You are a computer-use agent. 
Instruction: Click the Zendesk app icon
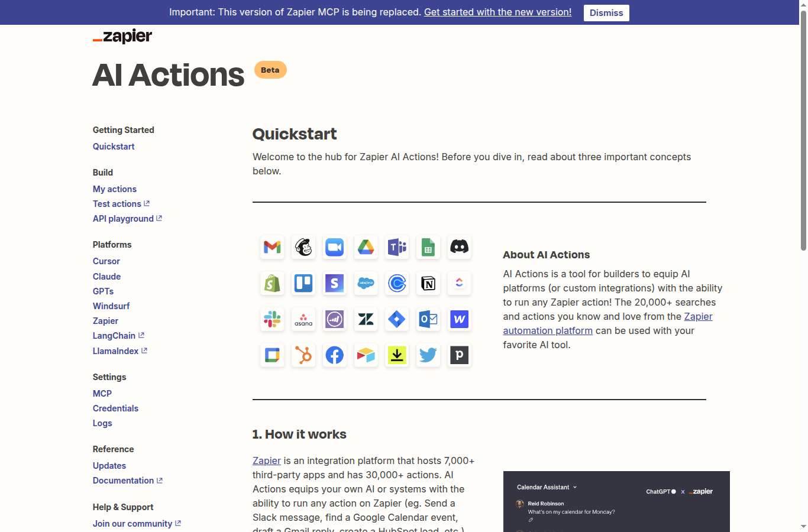(366, 319)
